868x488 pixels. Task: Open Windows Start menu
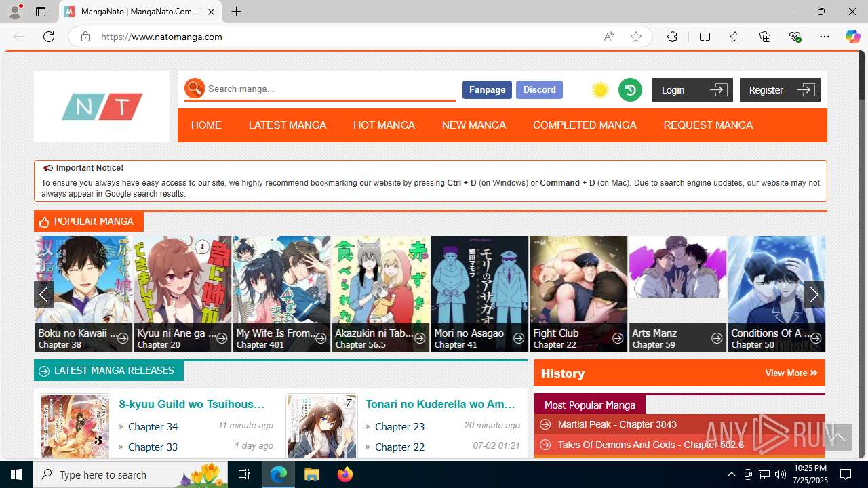click(16, 474)
